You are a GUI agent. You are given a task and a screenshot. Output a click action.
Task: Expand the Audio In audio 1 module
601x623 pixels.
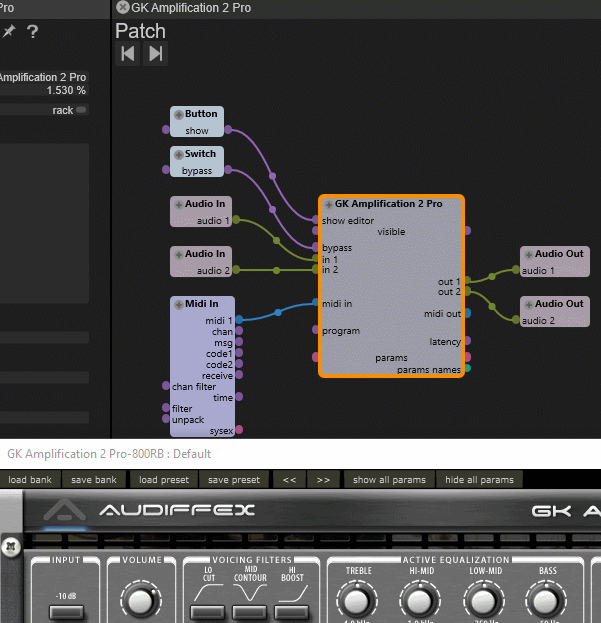pos(179,205)
